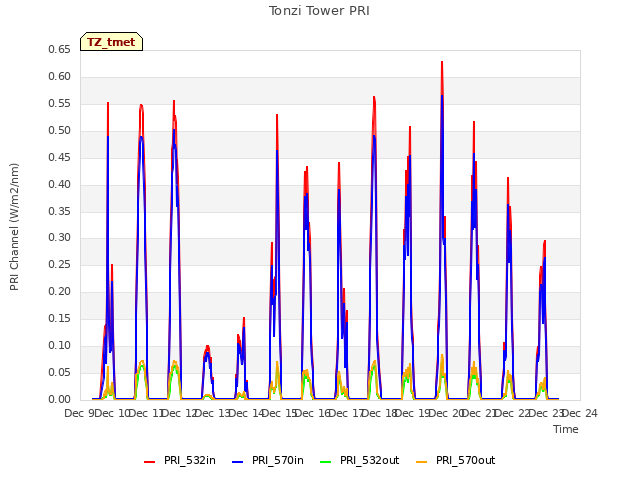
Task: Click the Dec 24 x-axis tick label
Action: [580, 413]
